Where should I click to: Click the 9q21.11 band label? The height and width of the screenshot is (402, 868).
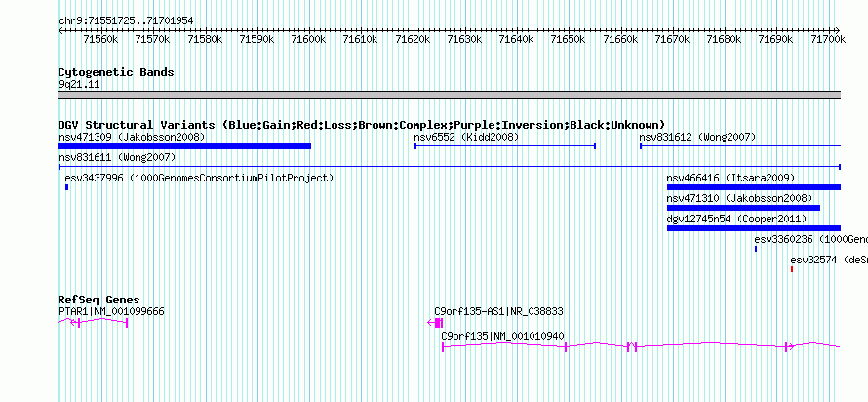click(79, 85)
